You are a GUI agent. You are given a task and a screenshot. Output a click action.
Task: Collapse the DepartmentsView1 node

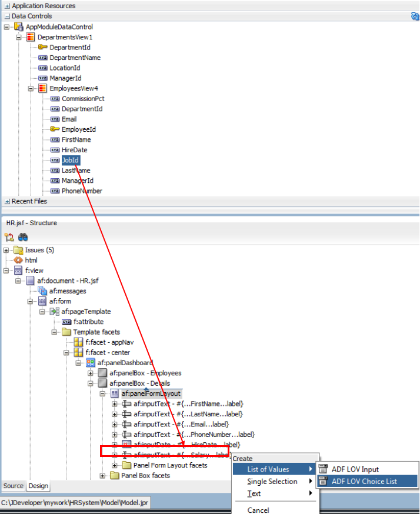[19, 38]
